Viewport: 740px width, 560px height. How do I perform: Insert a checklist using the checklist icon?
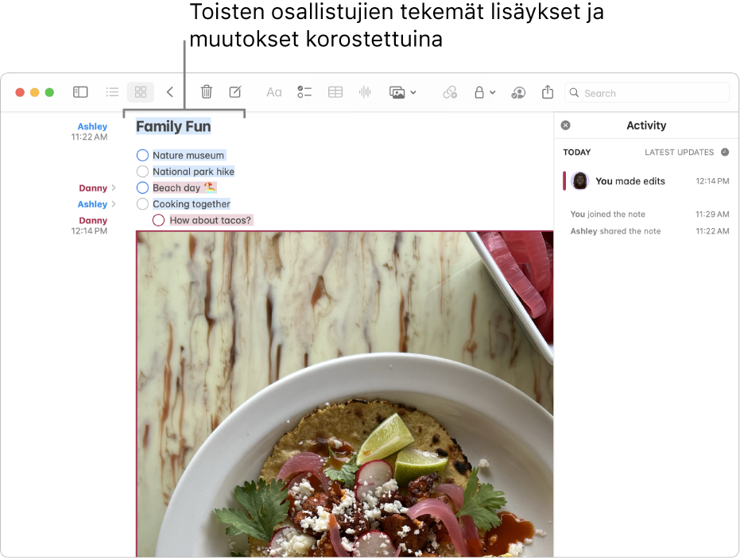point(304,92)
